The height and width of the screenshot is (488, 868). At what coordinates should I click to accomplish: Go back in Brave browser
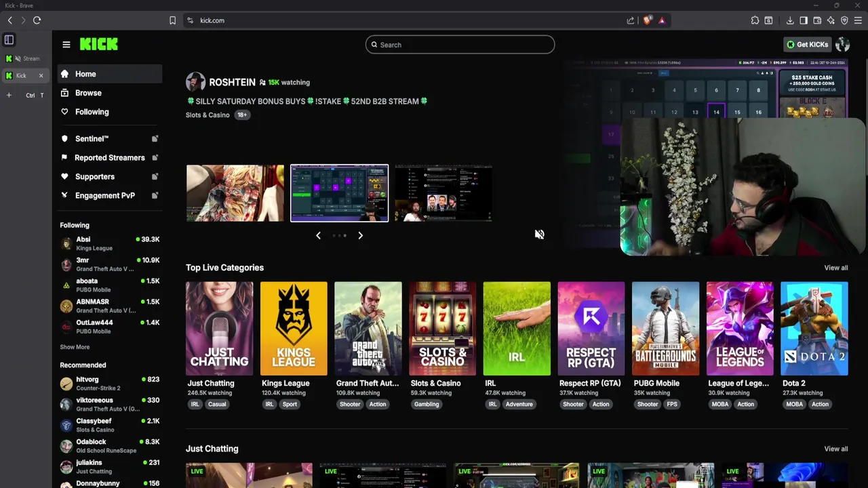pos(9,20)
